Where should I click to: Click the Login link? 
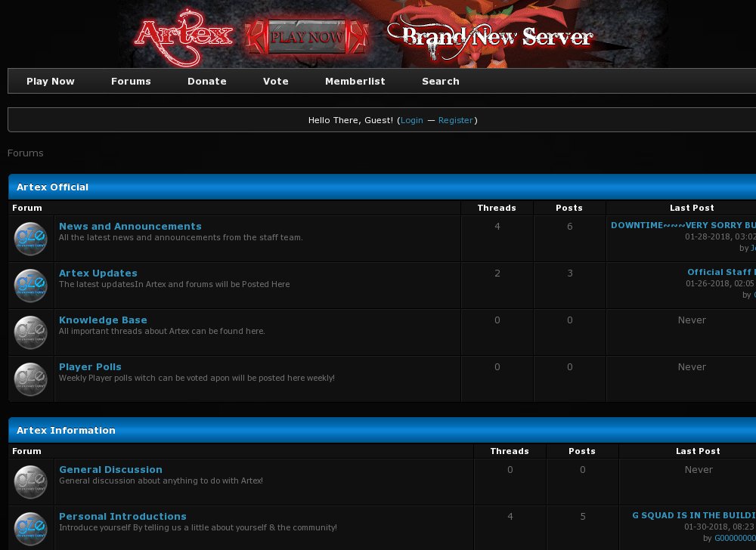[412, 120]
